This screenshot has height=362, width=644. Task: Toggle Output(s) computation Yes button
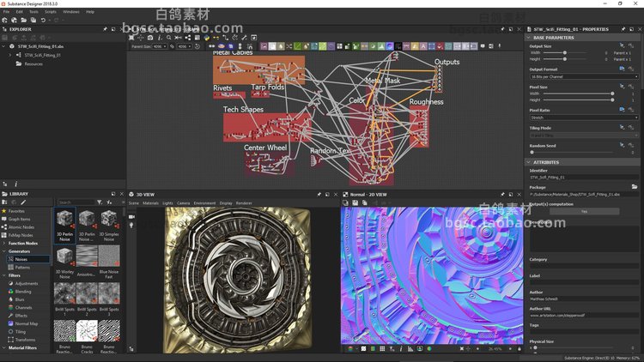(584, 211)
